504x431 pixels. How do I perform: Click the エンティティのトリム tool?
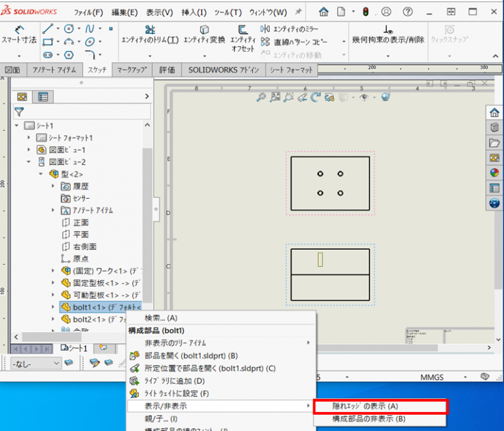(150, 35)
